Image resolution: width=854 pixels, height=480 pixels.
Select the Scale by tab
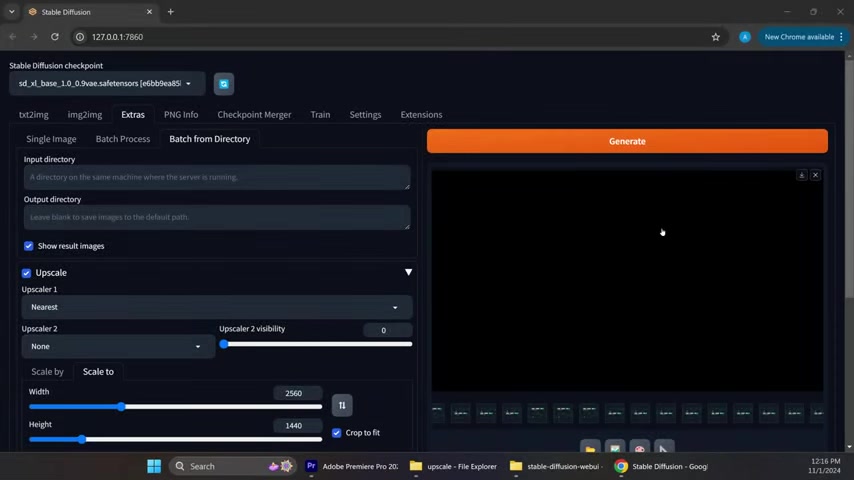pyautogui.click(x=47, y=372)
